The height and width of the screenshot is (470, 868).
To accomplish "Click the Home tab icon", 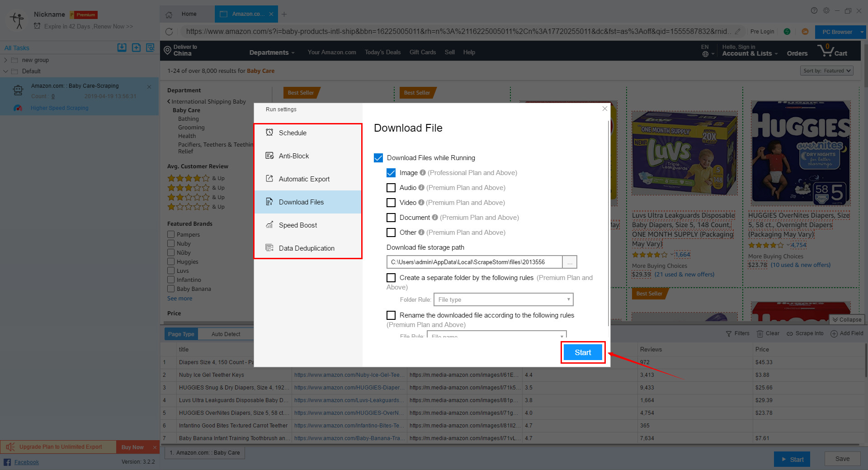I will (169, 14).
